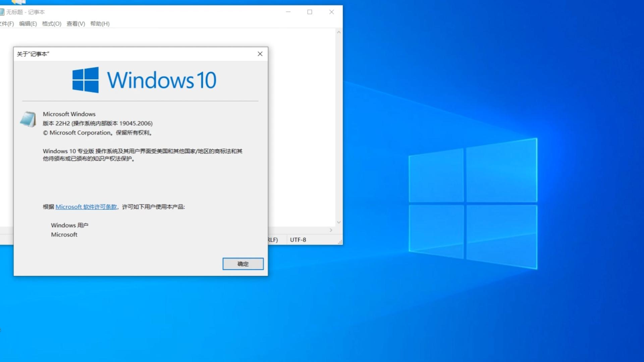
Task: Click the Windows 10 专业版 trademark paragraph
Action: [143, 155]
